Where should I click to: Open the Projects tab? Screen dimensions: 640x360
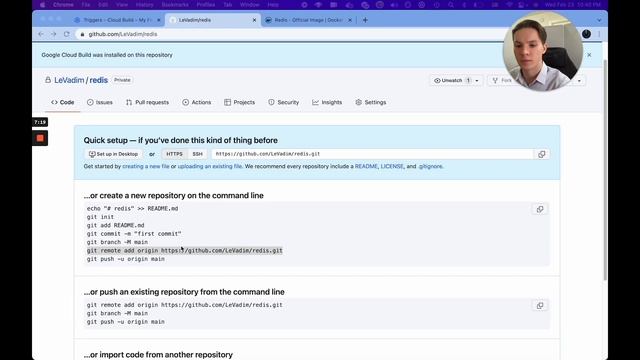click(x=240, y=102)
